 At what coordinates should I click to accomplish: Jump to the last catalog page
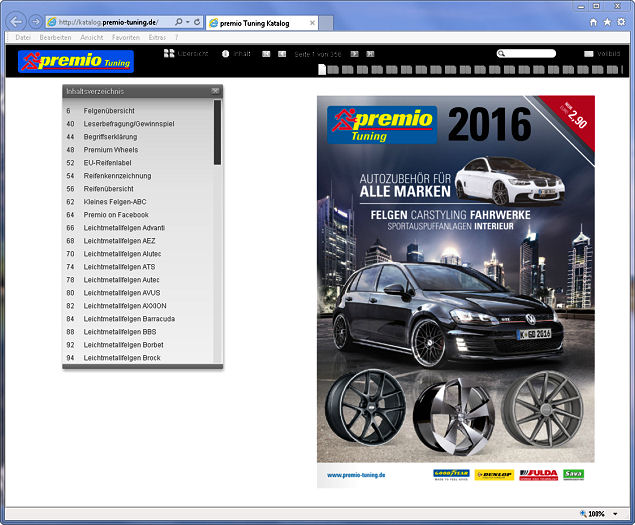coord(370,54)
